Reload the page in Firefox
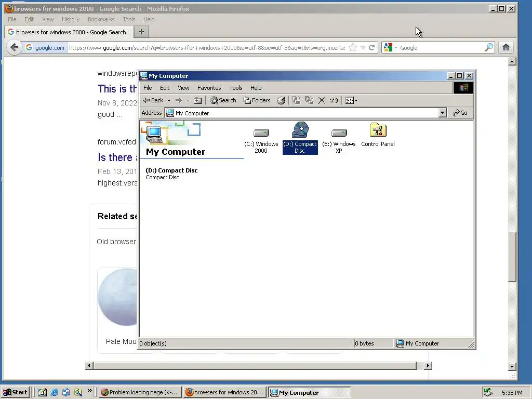Screen dimensions: 532x399 372,48
